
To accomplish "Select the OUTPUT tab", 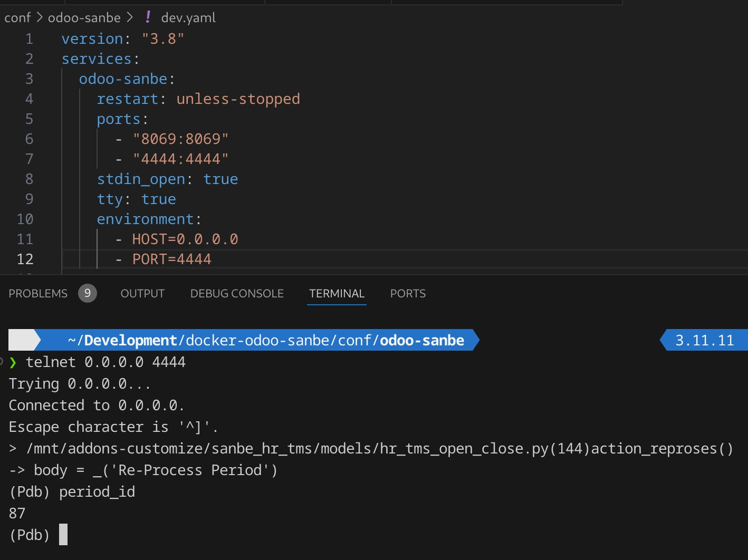I will point(142,293).
